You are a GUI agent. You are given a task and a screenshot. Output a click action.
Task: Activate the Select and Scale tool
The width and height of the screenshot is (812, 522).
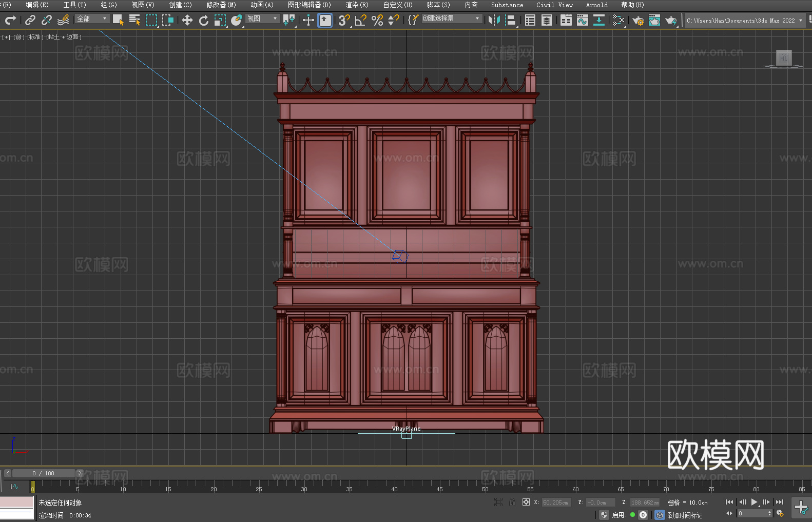[220, 20]
